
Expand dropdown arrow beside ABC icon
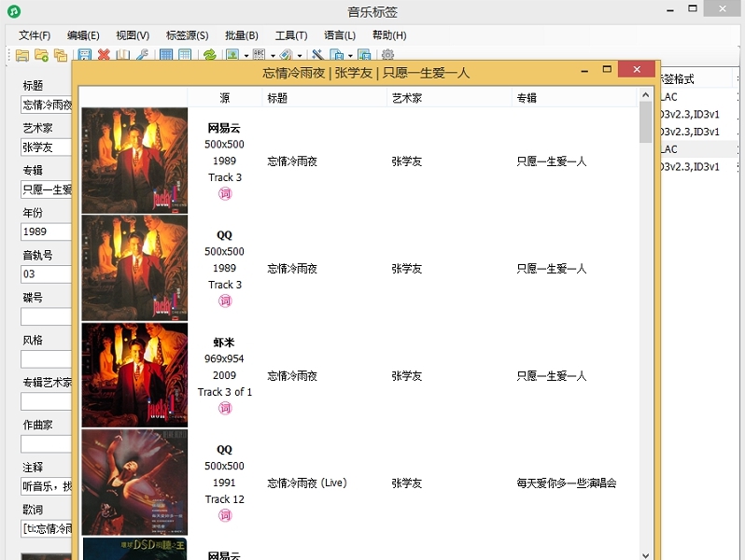pyautogui.click(x=273, y=56)
